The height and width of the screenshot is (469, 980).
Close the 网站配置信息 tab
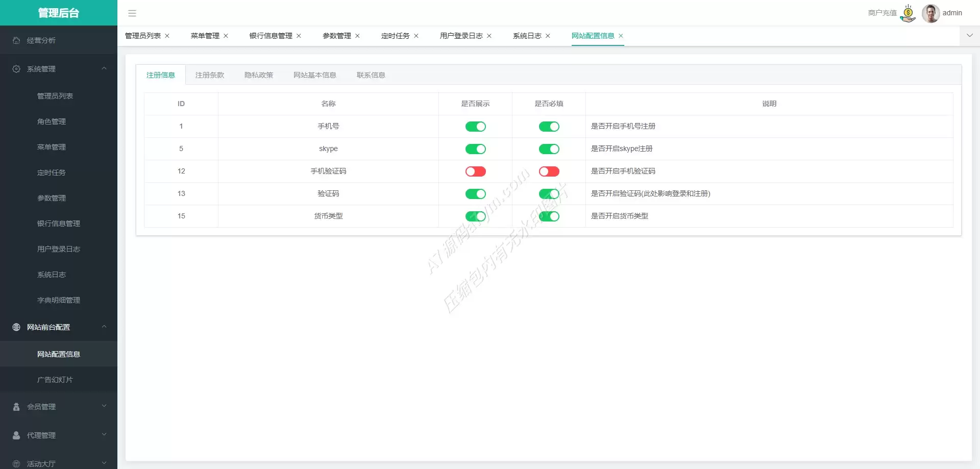[x=621, y=36]
